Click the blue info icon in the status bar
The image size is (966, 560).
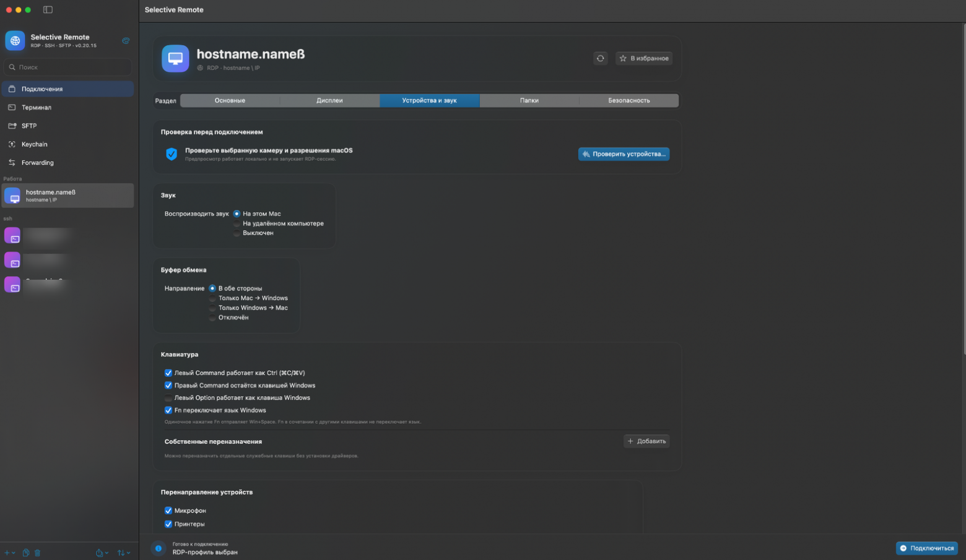click(x=159, y=548)
